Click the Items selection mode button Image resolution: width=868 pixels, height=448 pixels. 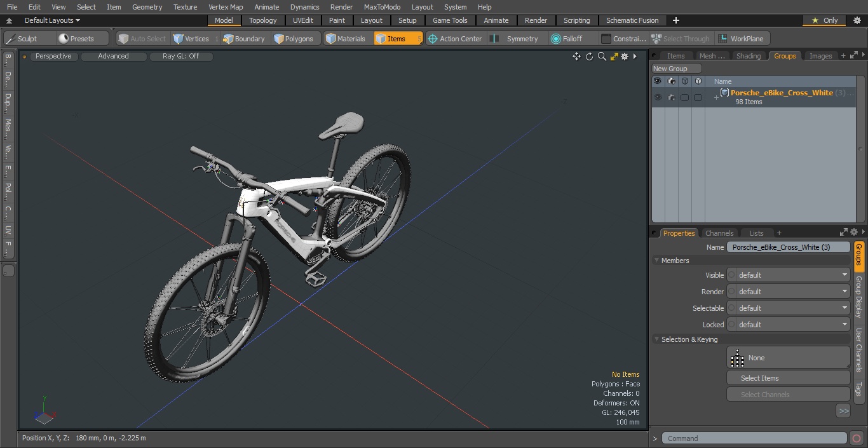coord(398,39)
